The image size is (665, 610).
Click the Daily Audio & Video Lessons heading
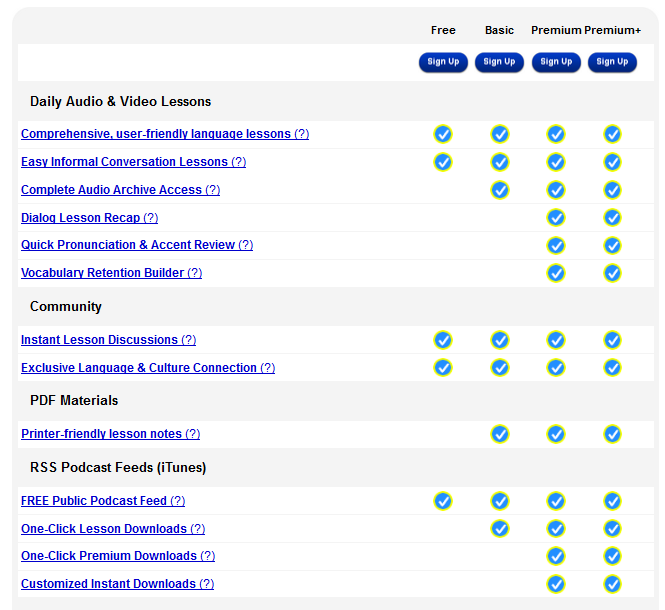pos(120,102)
